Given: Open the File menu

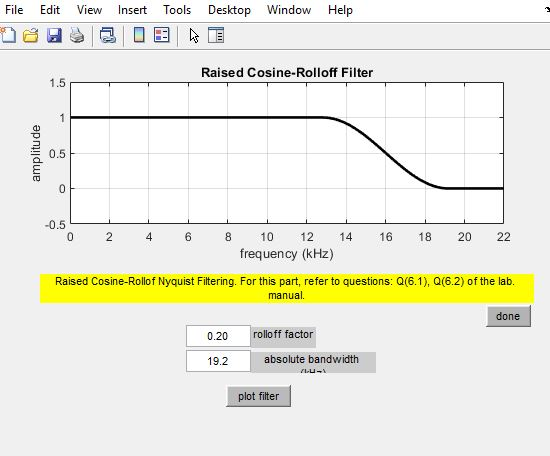Looking at the screenshot, I should (x=14, y=10).
